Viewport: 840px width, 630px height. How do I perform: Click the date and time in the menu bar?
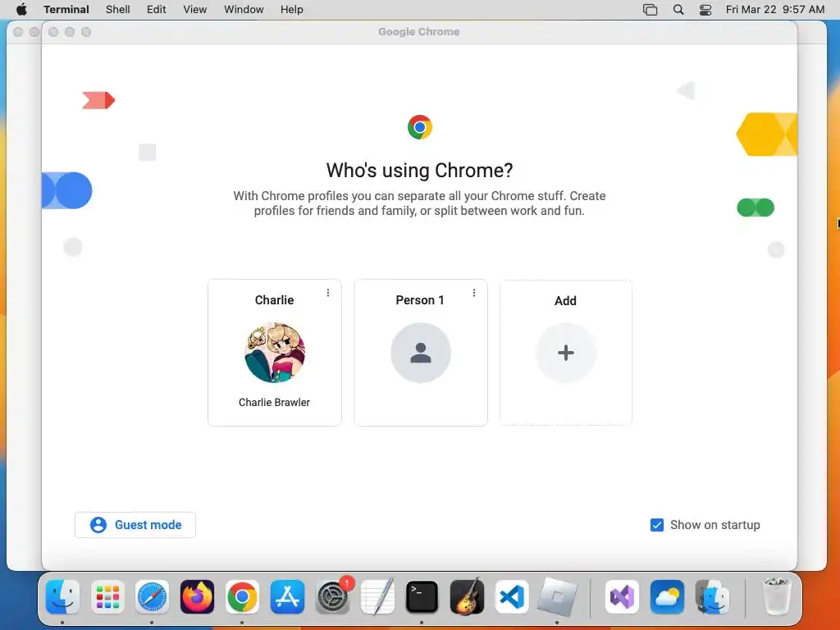pos(775,10)
